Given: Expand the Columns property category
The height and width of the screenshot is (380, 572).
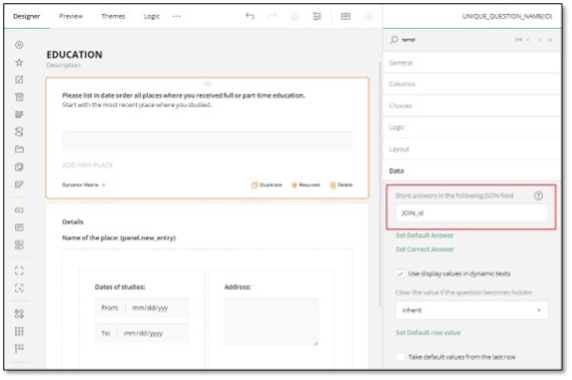Looking at the screenshot, I should [x=472, y=84].
